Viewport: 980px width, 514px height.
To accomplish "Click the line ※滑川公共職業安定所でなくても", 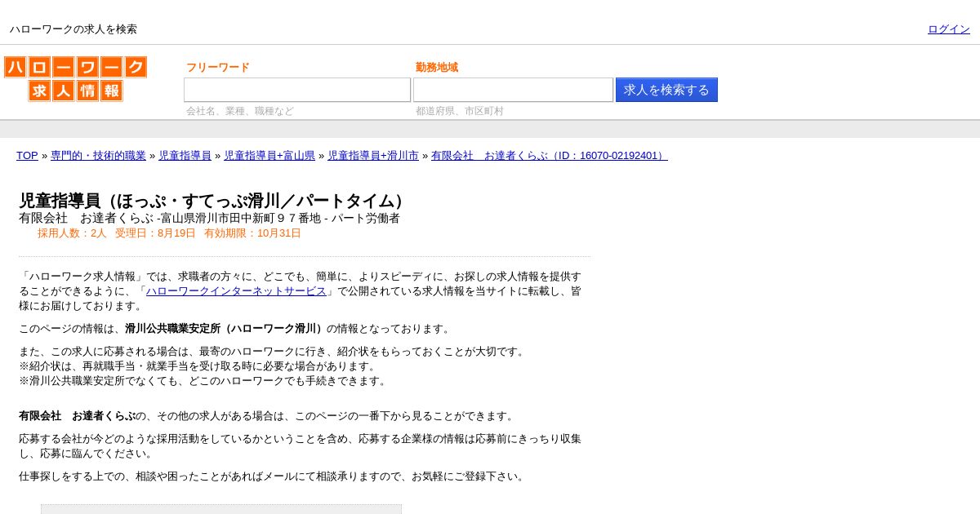I will pyautogui.click(x=203, y=381).
